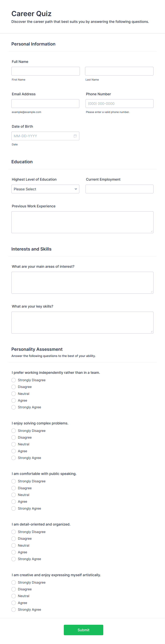Screen dimensions: 165x644
Task: Select Strongly Disagree for working independently question
Action: [x=13, y=380]
